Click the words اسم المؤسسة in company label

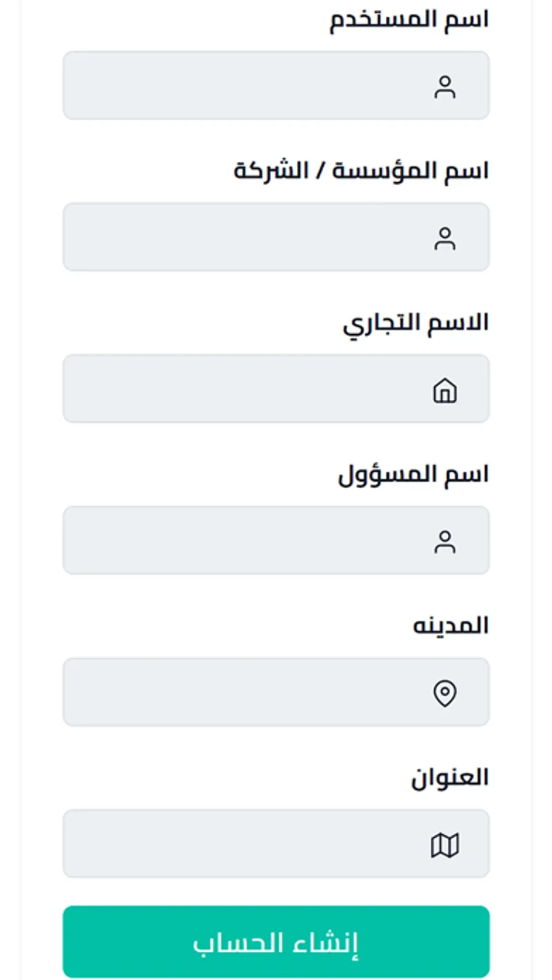[410, 170]
